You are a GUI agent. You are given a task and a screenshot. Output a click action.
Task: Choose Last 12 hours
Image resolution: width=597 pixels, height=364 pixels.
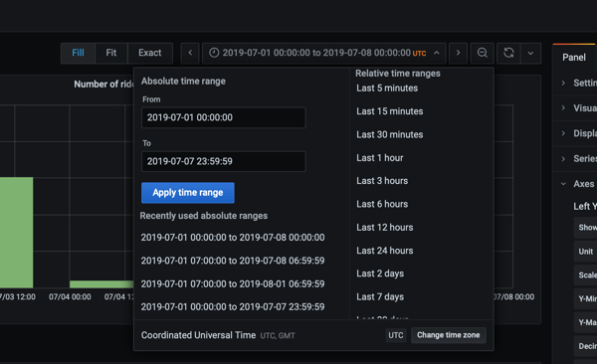384,228
